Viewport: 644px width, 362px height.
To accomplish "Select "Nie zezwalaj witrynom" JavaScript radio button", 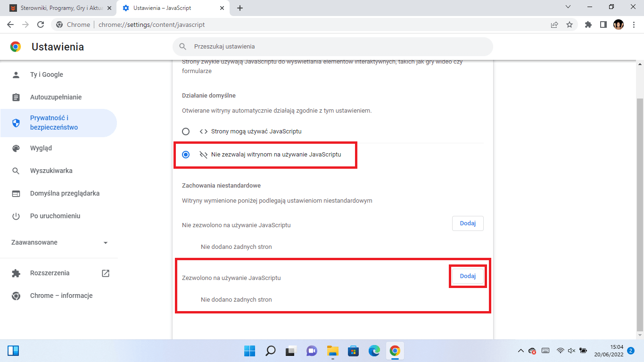I will [x=186, y=154].
